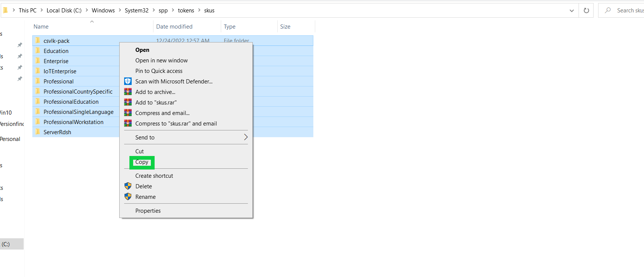Expand the Send to submenu arrow
This screenshot has width=644, height=277.
tap(246, 138)
